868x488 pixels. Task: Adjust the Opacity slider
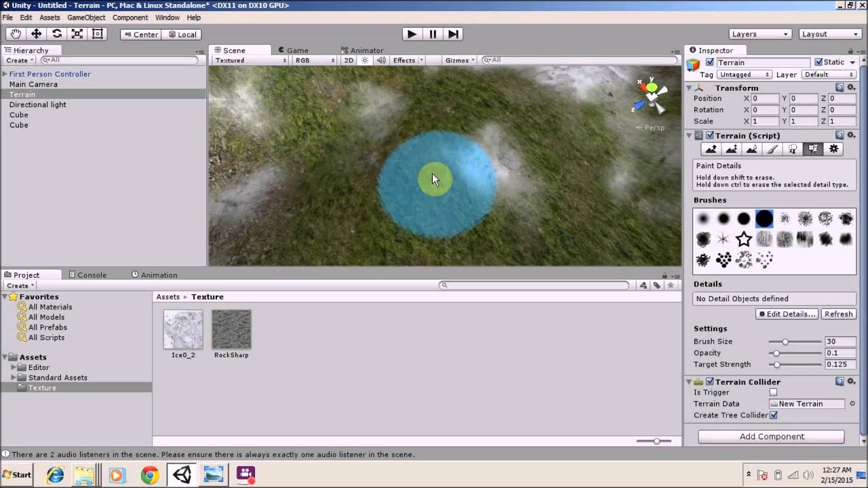(x=795, y=353)
